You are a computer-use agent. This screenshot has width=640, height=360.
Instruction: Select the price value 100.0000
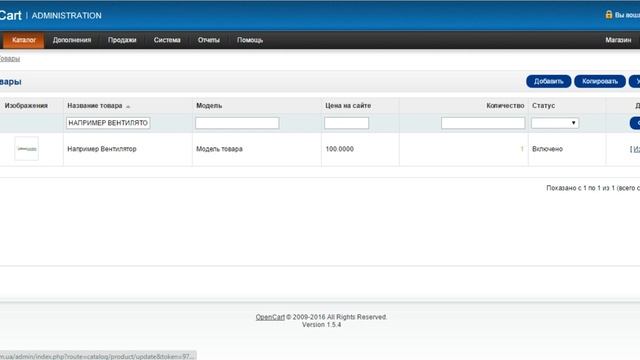(340, 149)
